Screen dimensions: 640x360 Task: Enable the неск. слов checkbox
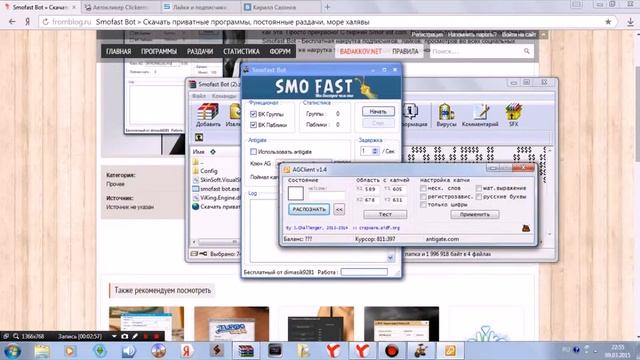pyautogui.click(x=423, y=188)
